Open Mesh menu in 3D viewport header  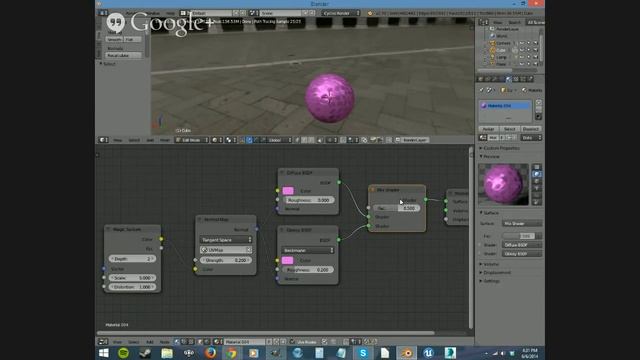click(x=164, y=140)
